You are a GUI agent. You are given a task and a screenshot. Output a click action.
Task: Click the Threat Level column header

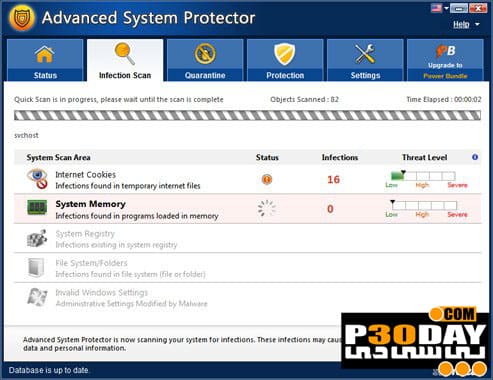coord(424,157)
